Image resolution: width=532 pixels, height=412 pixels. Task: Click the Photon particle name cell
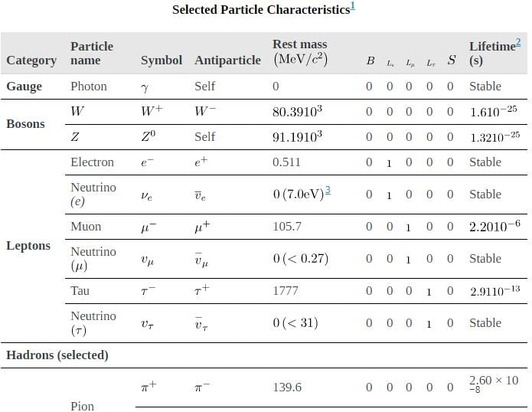click(89, 87)
